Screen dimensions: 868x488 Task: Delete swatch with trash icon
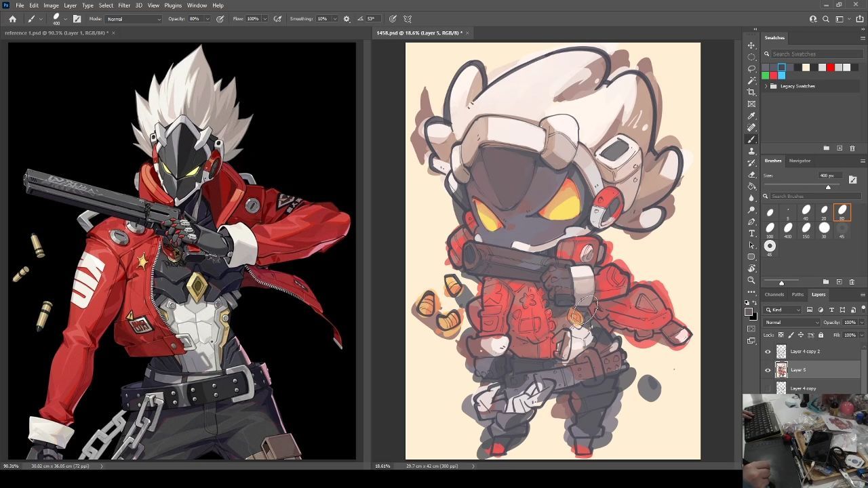click(x=852, y=148)
